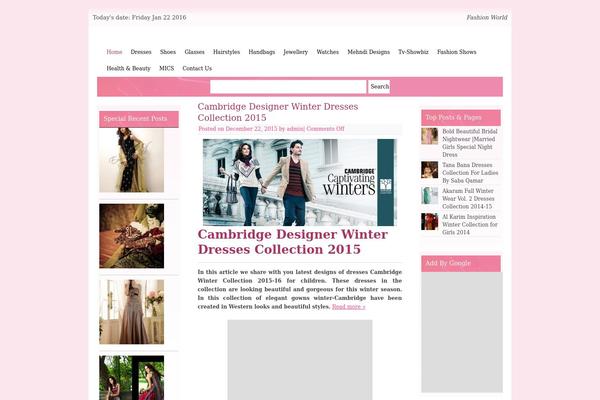Click the large bold Cambridge Designer Winter heading
This screenshot has width=600, height=400.
click(293, 242)
